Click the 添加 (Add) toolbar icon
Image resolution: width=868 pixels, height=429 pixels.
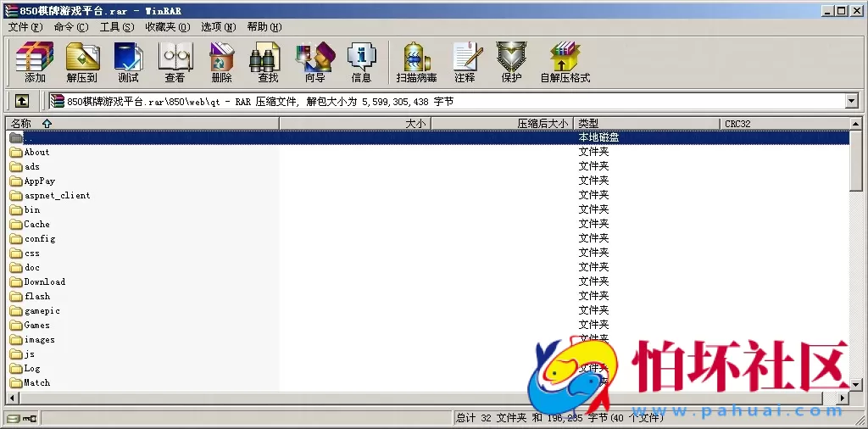[x=35, y=62]
